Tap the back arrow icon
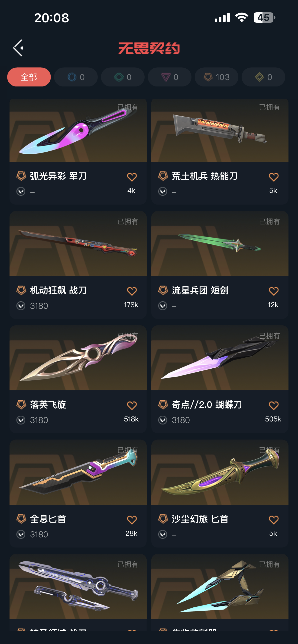 point(18,48)
